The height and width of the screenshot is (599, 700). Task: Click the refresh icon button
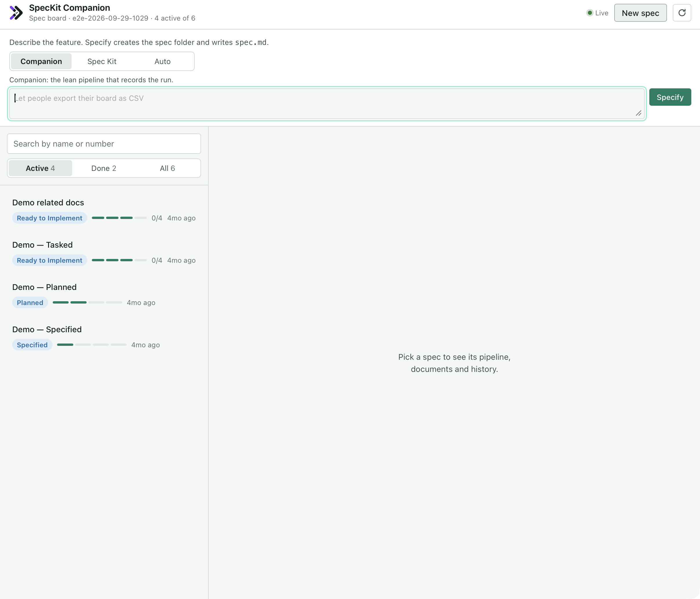(682, 13)
